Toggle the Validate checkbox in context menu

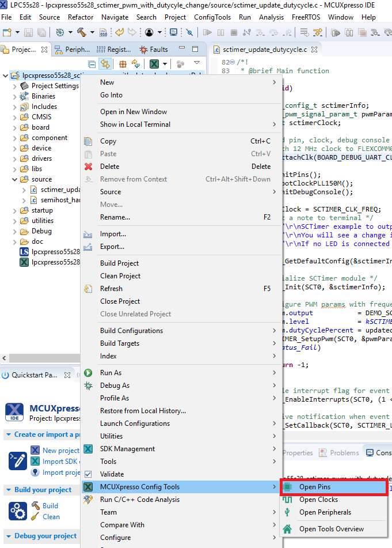[88, 474]
